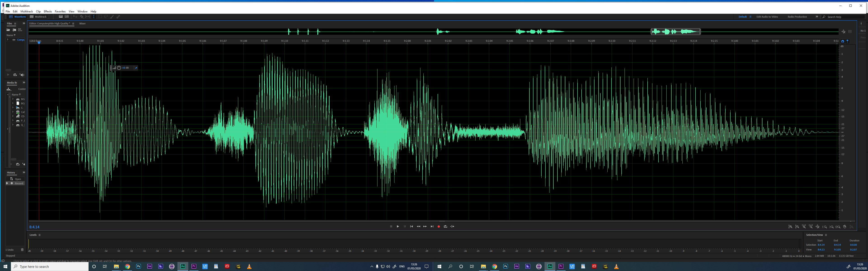Expand the Computerphile file entry

point(8,40)
